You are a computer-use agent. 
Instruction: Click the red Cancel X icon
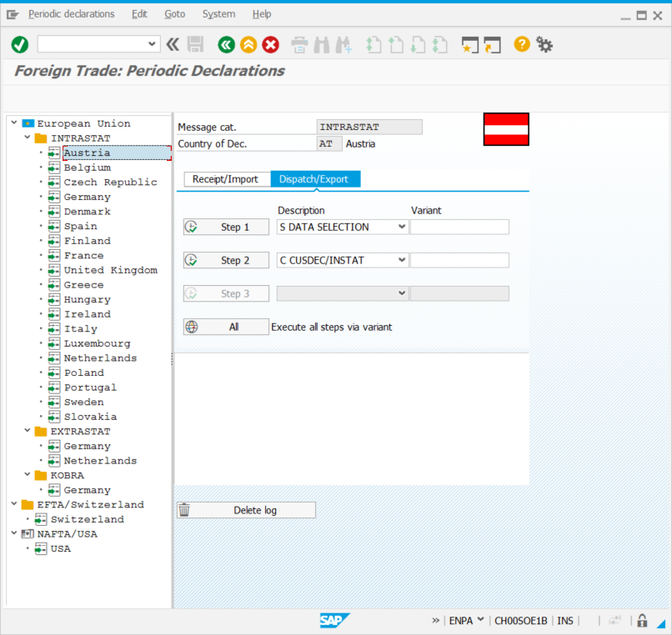[x=271, y=44]
